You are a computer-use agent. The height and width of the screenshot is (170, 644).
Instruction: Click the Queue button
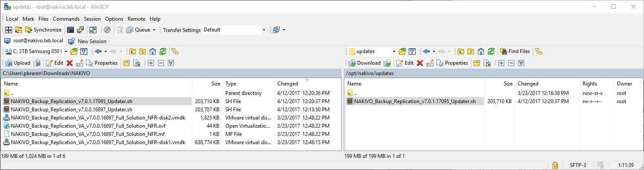[x=138, y=30]
